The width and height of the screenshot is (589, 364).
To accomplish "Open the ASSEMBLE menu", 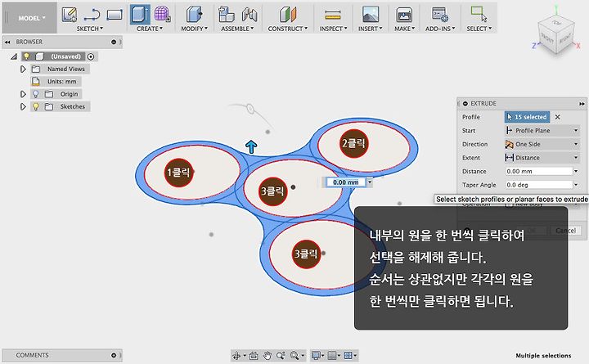I will tap(237, 29).
